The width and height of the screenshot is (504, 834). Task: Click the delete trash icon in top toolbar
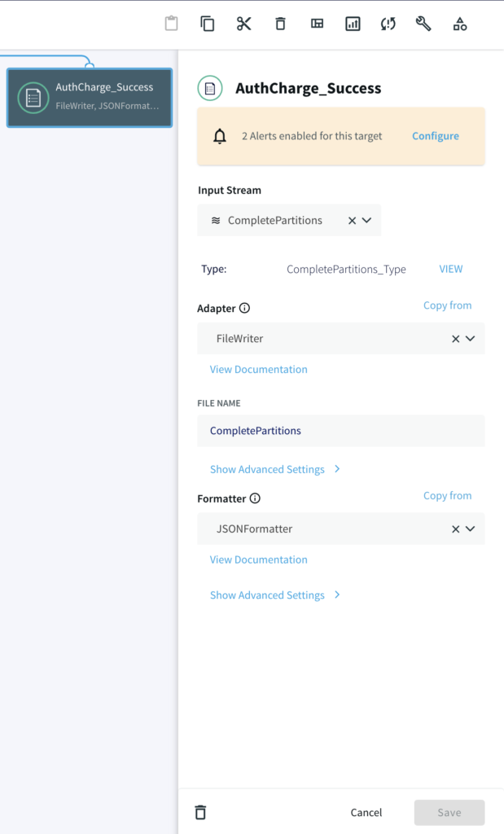coord(280,24)
